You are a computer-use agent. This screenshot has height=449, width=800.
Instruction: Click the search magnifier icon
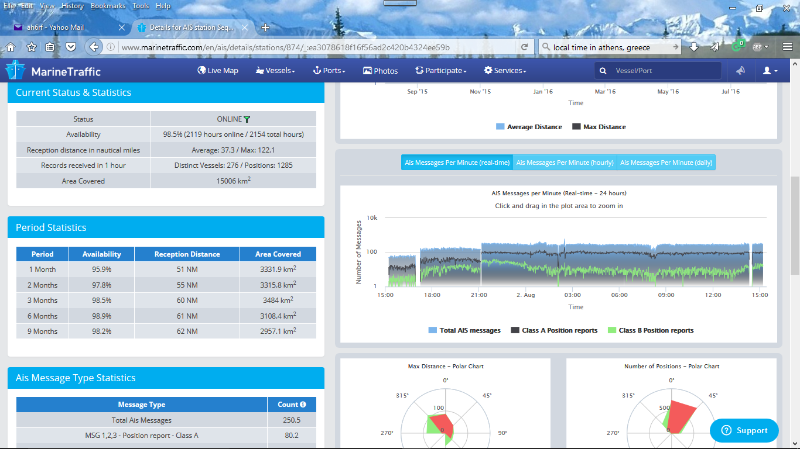[603, 71]
